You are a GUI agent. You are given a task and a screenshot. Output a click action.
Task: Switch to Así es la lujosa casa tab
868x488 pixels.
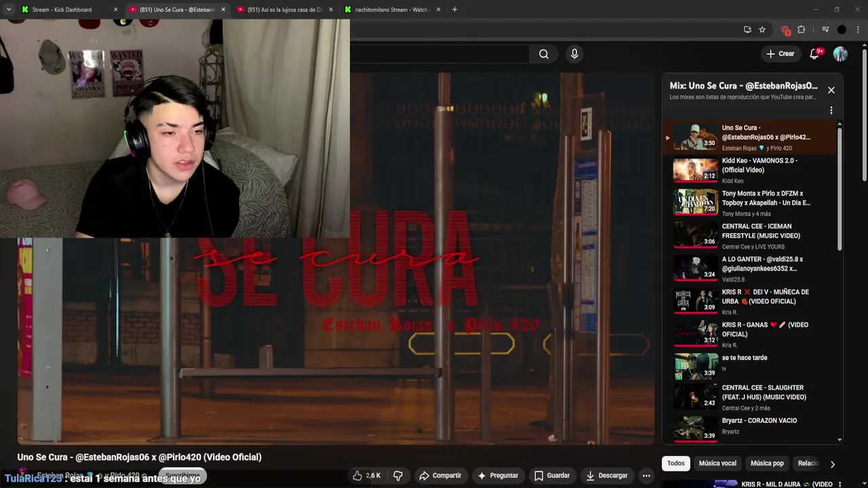click(x=284, y=9)
